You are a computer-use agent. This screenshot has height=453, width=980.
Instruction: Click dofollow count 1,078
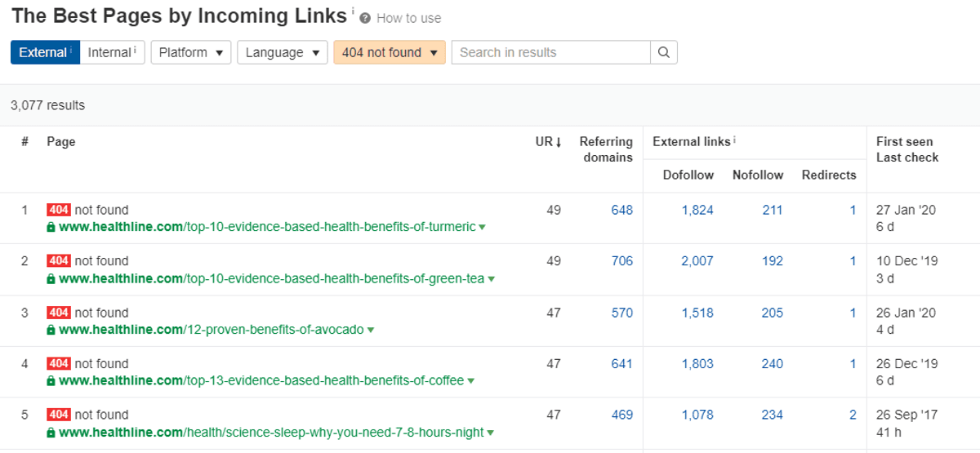pyautogui.click(x=697, y=415)
